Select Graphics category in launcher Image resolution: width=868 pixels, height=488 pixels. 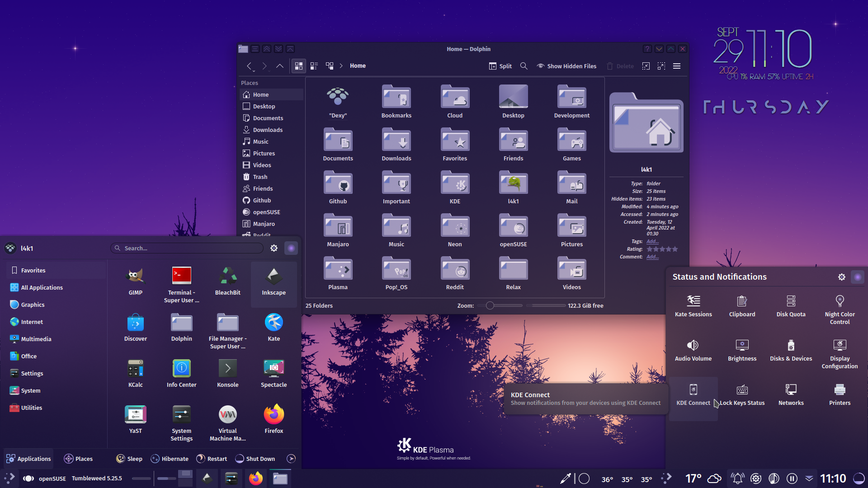pyautogui.click(x=56, y=305)
